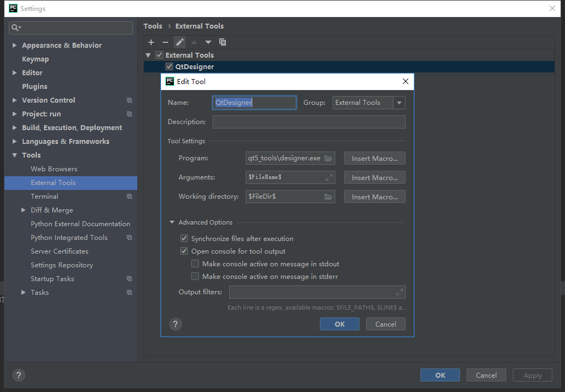Click project-level icon next to Project: run
Viewport: 565px width, 392px height.
129,114
